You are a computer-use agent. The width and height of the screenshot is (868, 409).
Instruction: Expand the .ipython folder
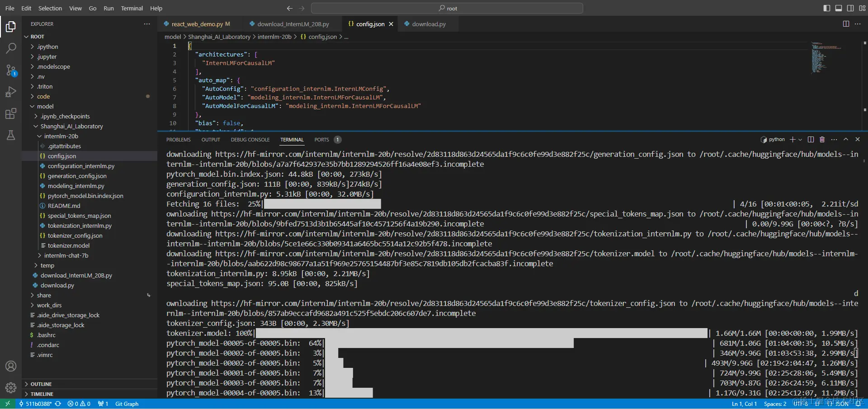coord(90,47)
